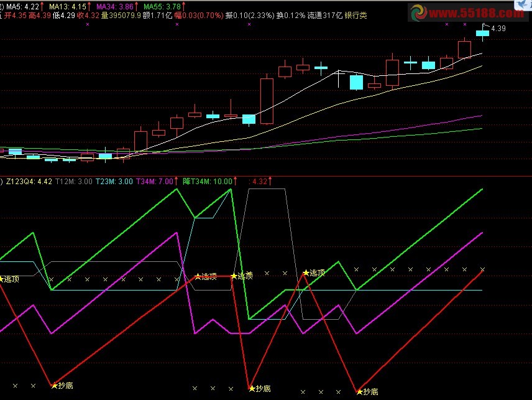Image resolution: width=532 pixels, height=400 pixels.
Task: Click the closing price 收4.32 value
Action: coord(88,16)
